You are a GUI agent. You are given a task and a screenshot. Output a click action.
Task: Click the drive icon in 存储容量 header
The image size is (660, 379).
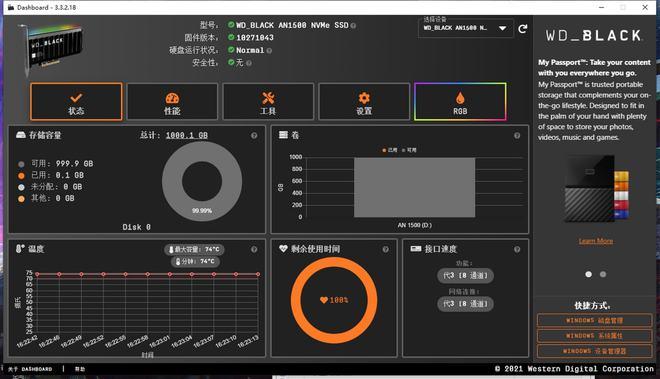tap(21, 135)
